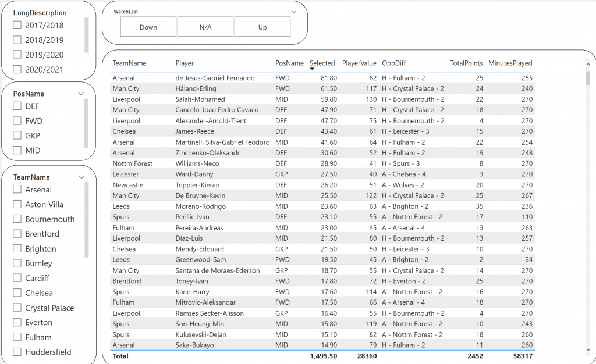The height and width of the screenshot is (364, 596).
Task: Select Burnley team checkbox
Action: click(17, 263)
